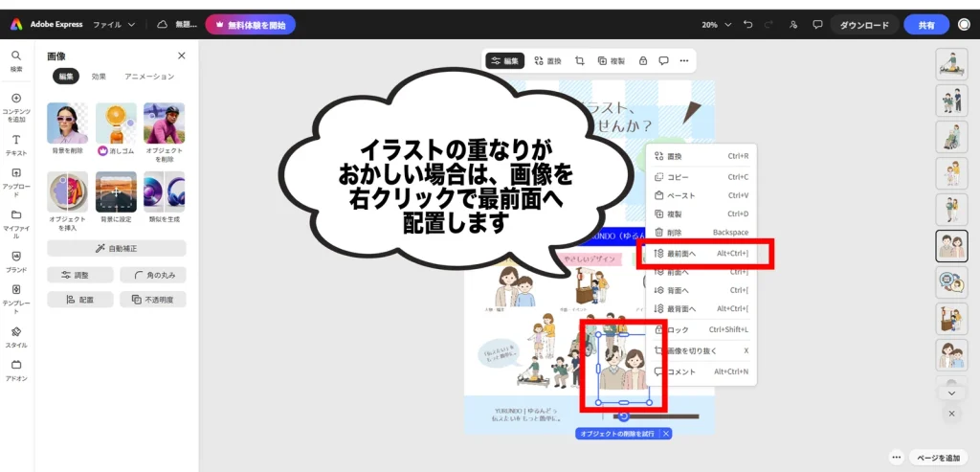This screenshot has width=980, height=472.
Task: Open more options in floating toolbar
Action: [683, 60]
